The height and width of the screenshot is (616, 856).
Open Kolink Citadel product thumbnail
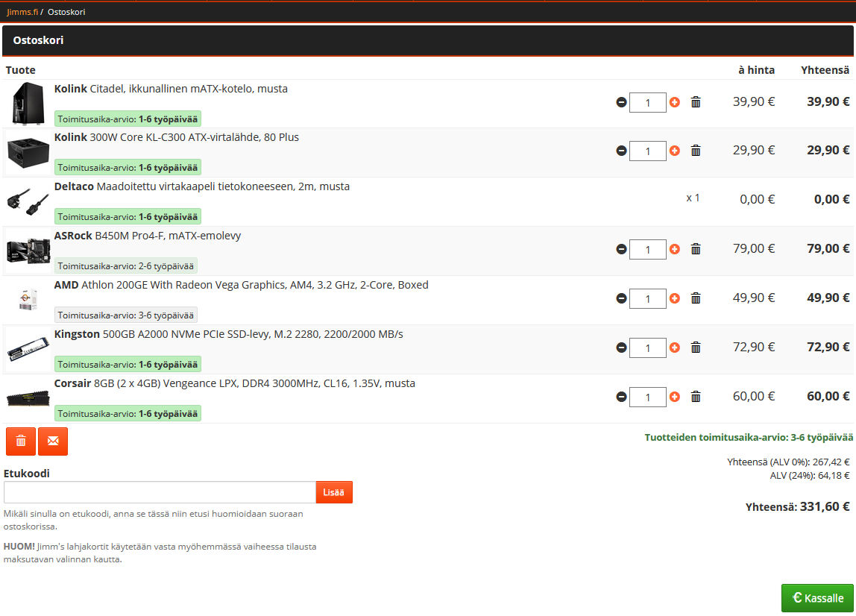coord(28,103)
